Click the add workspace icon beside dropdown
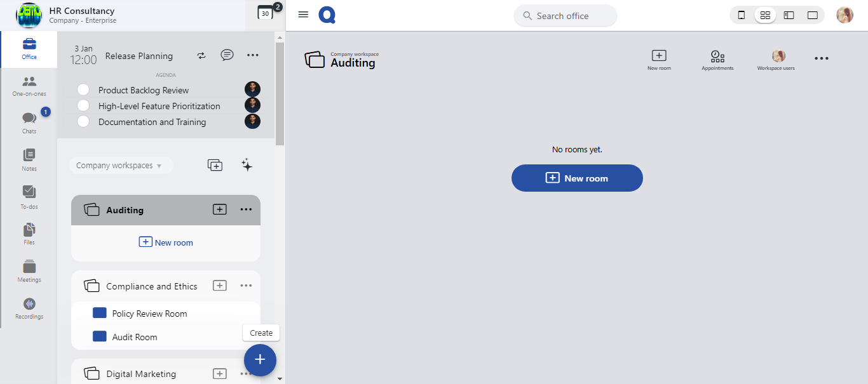 point(215,165)
